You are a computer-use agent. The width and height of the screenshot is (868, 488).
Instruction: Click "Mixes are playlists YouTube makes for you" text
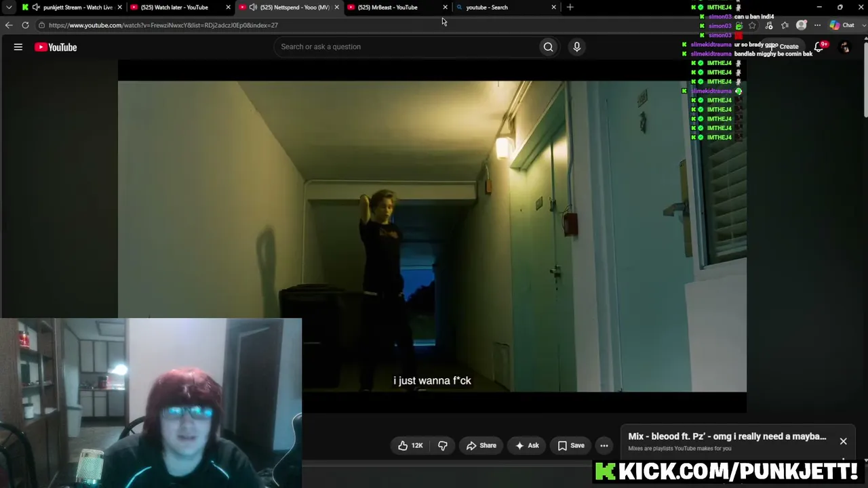coord(679,449)
